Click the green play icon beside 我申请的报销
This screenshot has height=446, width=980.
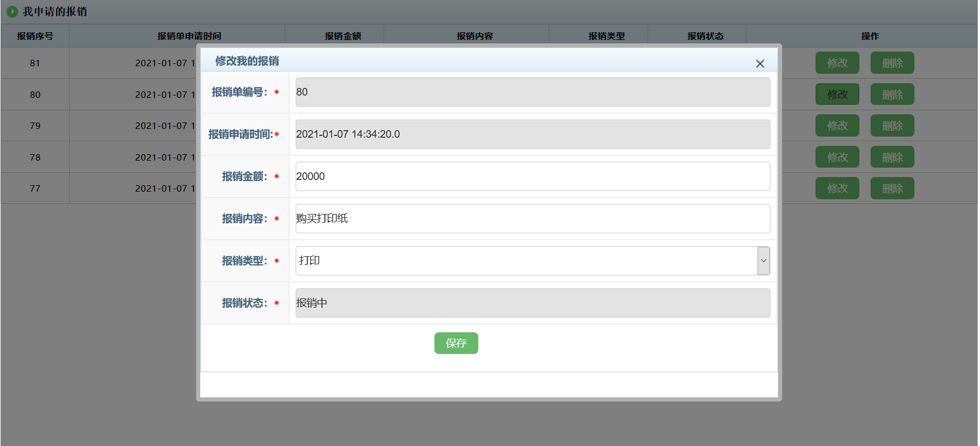click(x=12, y=11)
